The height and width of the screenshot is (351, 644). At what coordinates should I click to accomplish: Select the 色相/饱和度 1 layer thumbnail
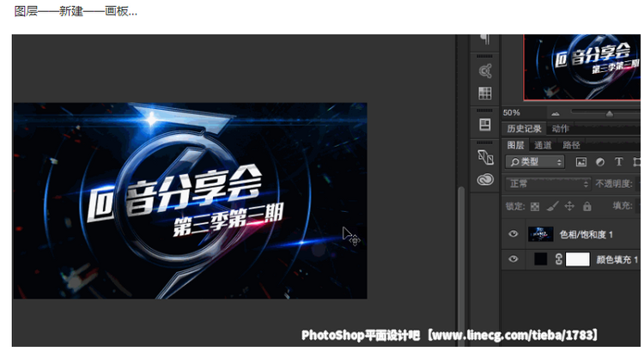540,234
